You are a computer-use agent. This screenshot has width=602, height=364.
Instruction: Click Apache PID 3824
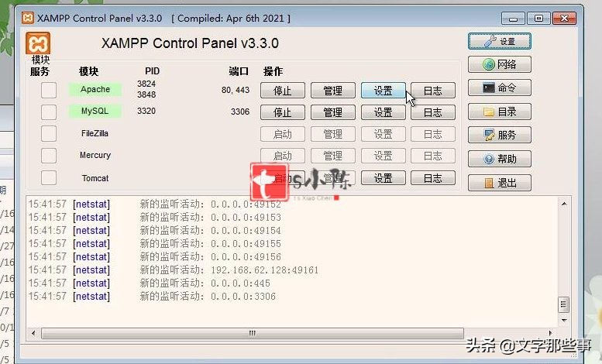[146, 84]
